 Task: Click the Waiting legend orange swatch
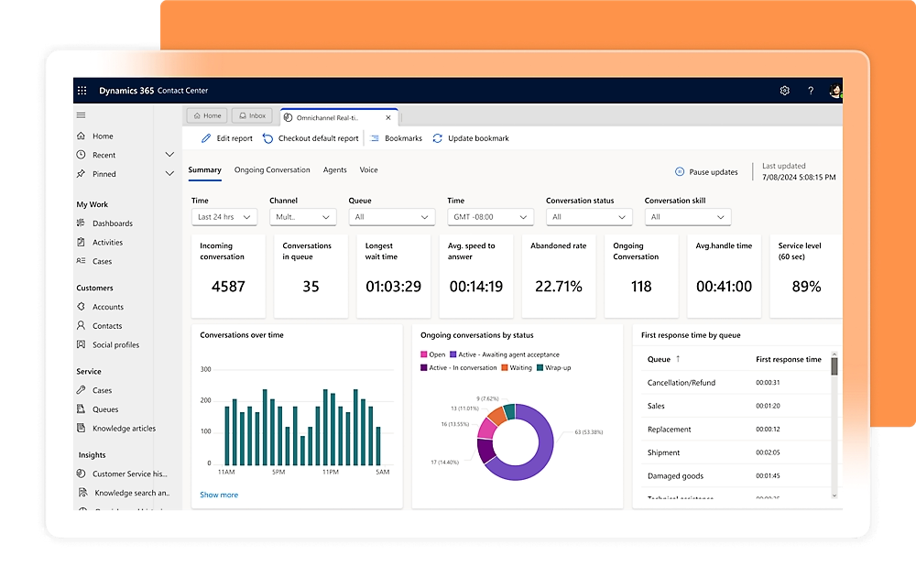(x=505, y=368)
